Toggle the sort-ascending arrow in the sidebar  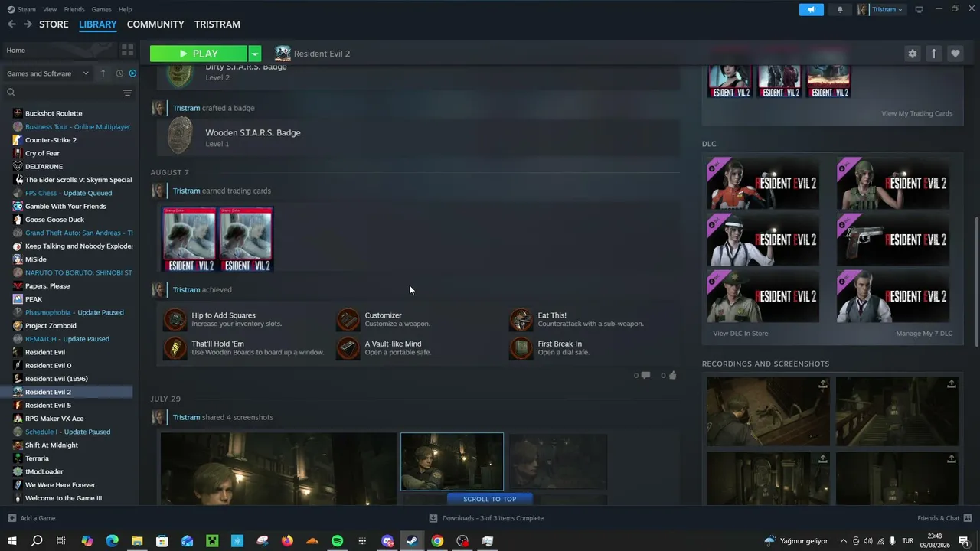tap(103, 73)
